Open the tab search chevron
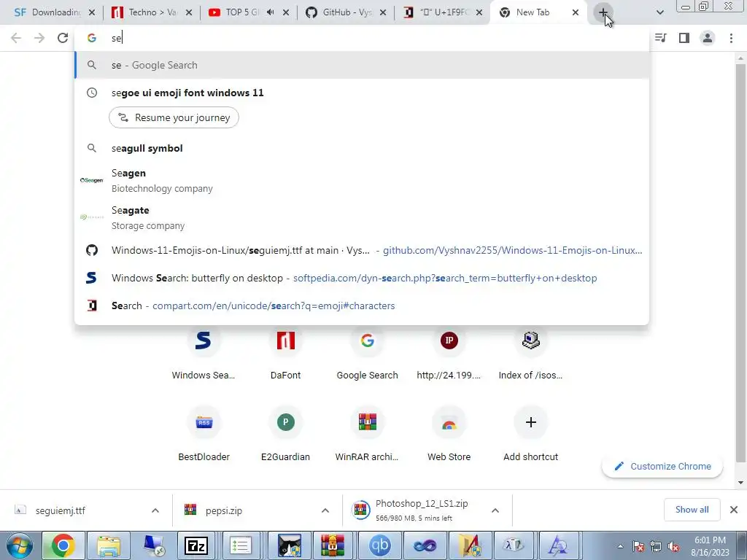This screenshot has width=747, height=560. [659, 12]
